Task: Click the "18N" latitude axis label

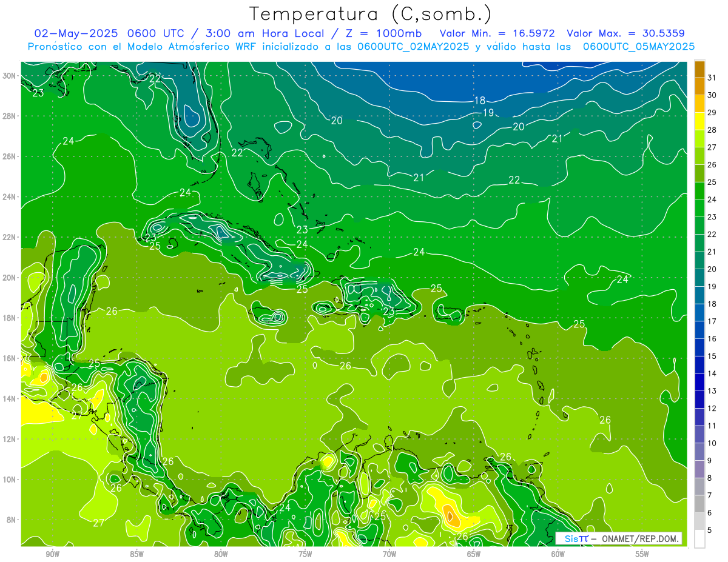Action: [x=10, y=318]
